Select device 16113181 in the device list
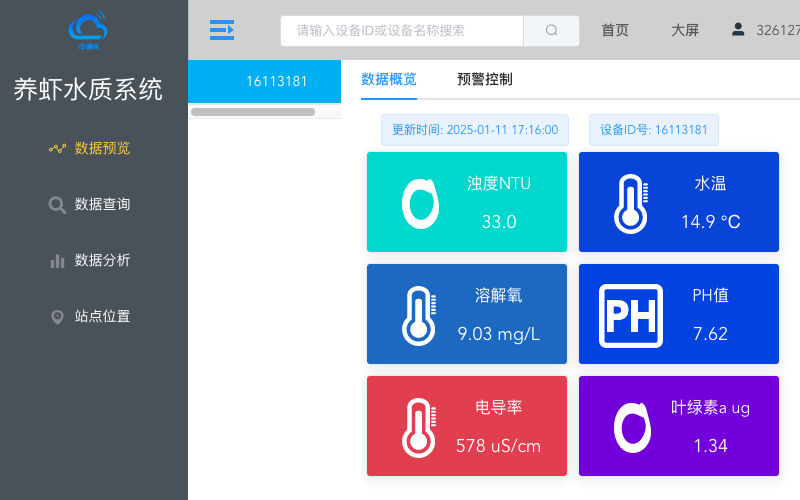 (x=276, y=81)
